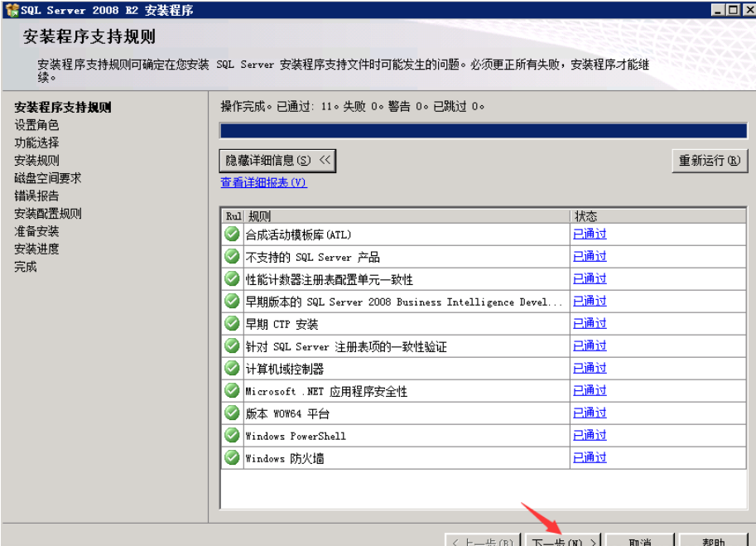This screenshot has width=756, height=546.
Task: Open 已通过 link for 计算机域控制器
Action: coord(590,368)
